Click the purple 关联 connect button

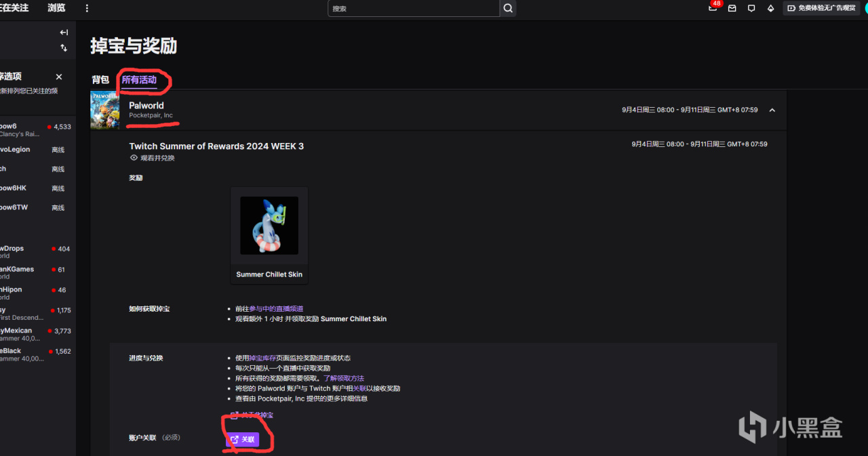243,439
